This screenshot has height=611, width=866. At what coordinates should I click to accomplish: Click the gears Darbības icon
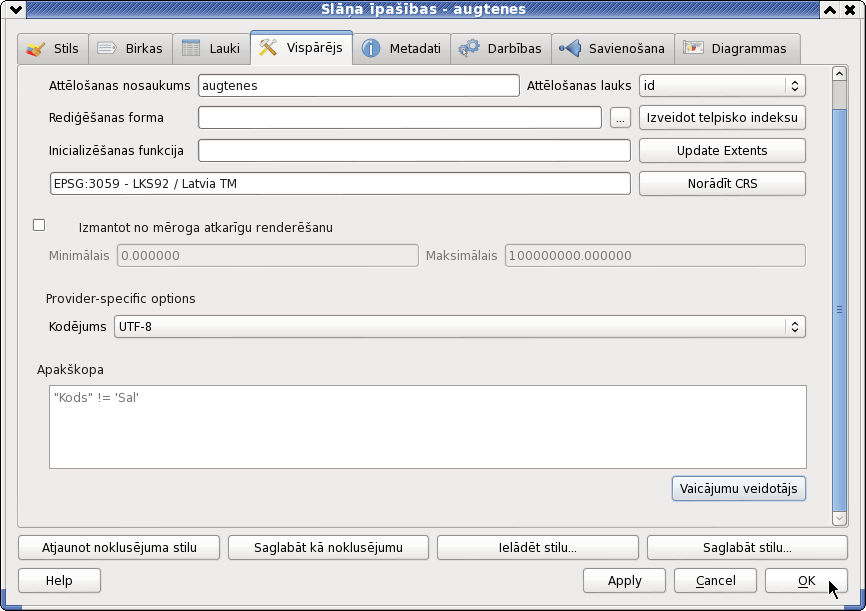[469, 49]
